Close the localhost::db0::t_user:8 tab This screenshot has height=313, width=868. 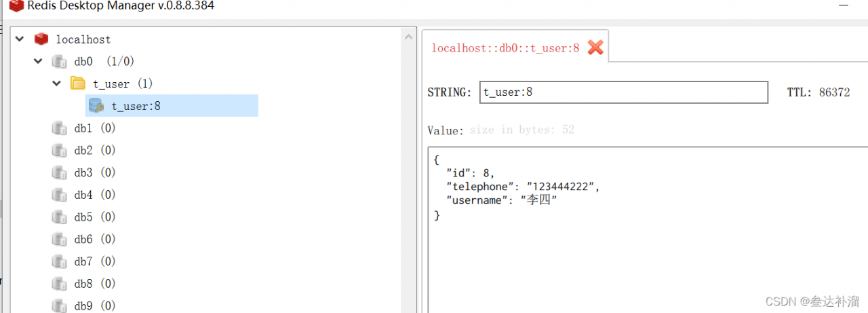pos(595,48)
